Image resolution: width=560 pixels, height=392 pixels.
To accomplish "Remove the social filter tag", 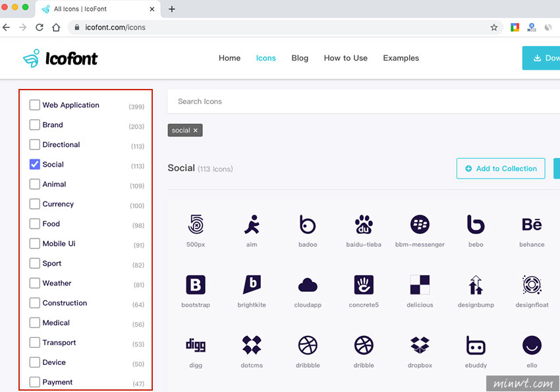I will coord(196,130).
